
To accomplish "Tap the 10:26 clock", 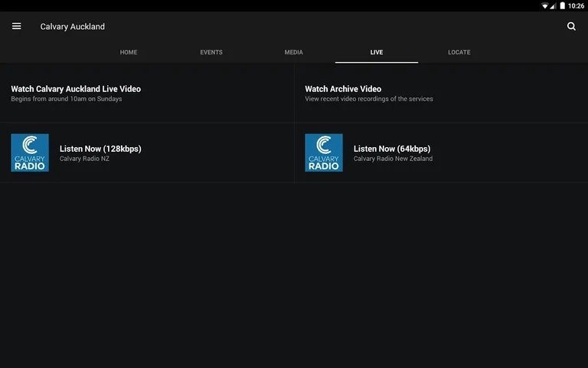I will [x=576, y=5].
